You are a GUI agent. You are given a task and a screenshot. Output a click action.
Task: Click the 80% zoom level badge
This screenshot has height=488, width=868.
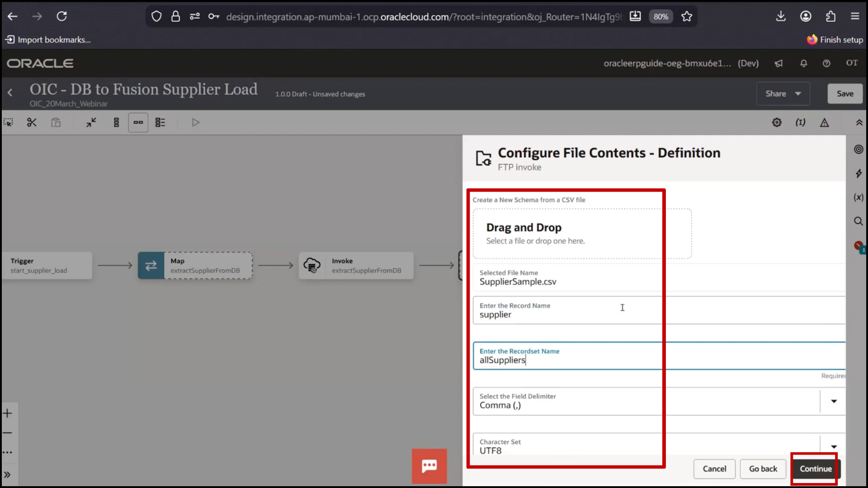coord(660,17)
